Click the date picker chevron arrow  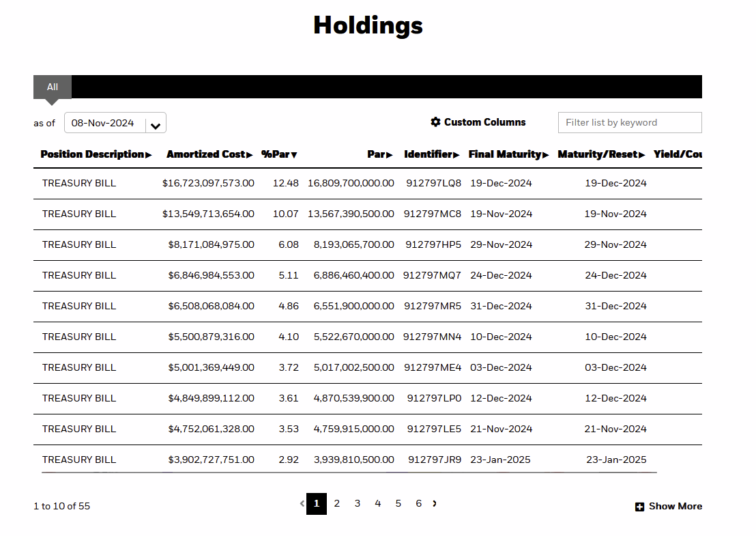[156, 123]
